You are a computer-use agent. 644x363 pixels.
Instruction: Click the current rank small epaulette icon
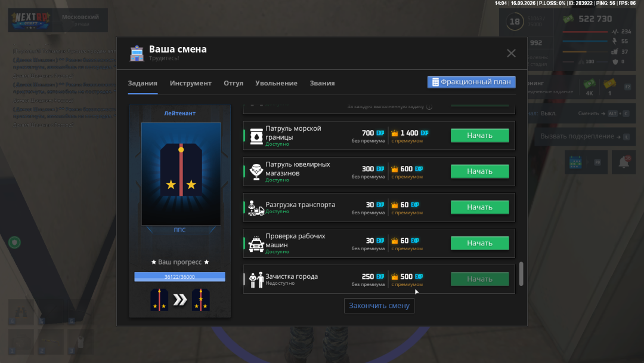pos(159,300)
